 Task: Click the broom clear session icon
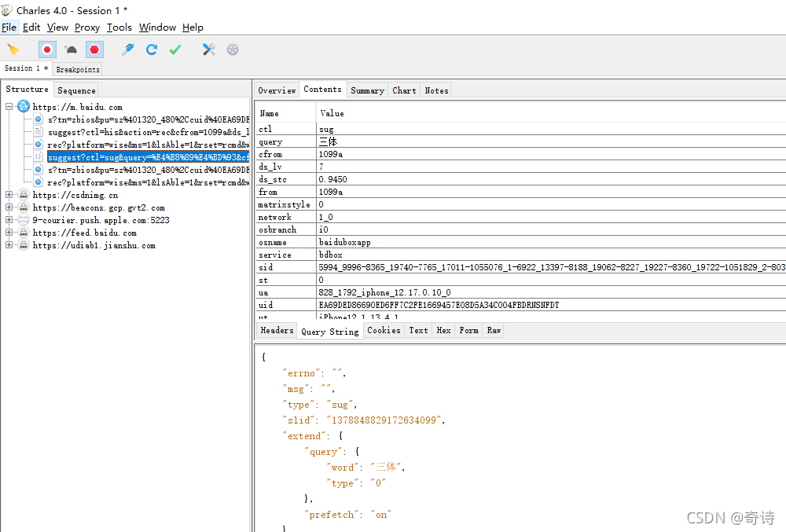13,50
